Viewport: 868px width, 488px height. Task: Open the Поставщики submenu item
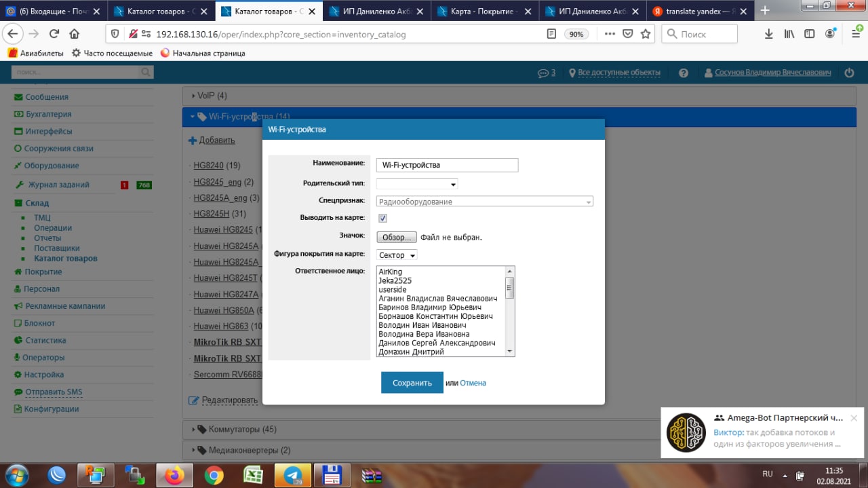57,248
